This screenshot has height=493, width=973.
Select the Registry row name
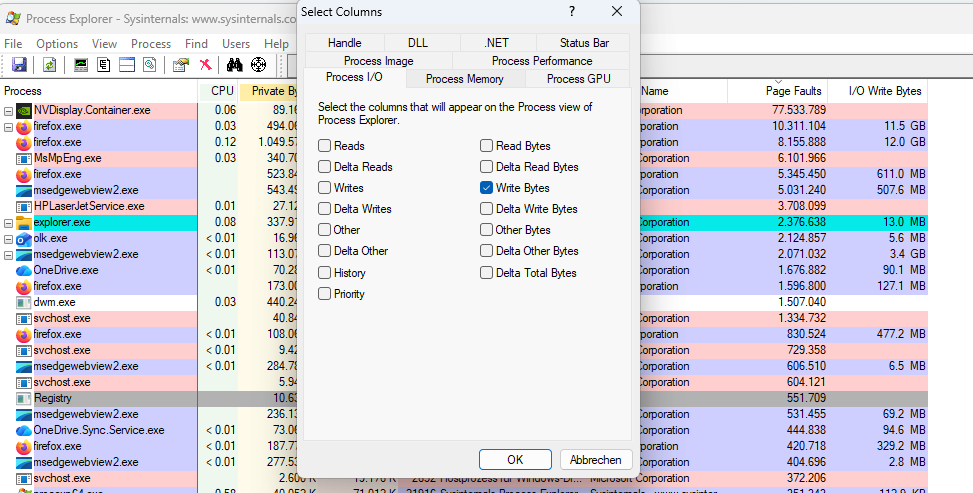click(53, 399)
